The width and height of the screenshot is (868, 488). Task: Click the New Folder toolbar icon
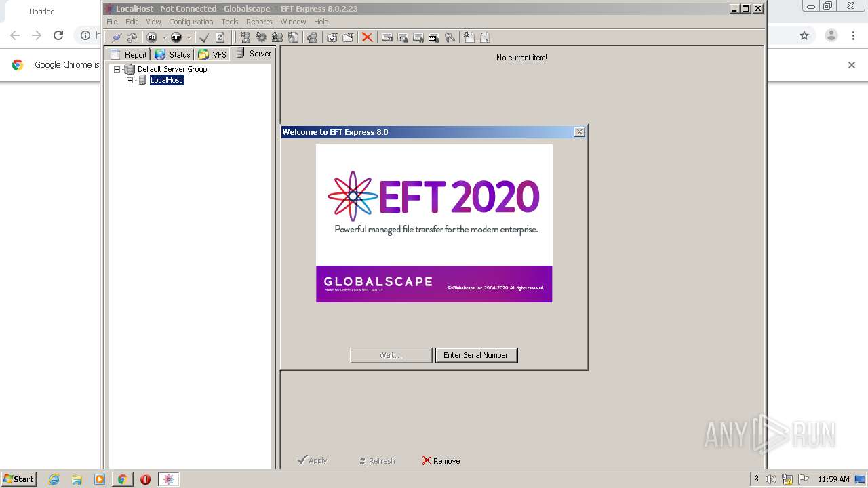(x=348, y=37)
